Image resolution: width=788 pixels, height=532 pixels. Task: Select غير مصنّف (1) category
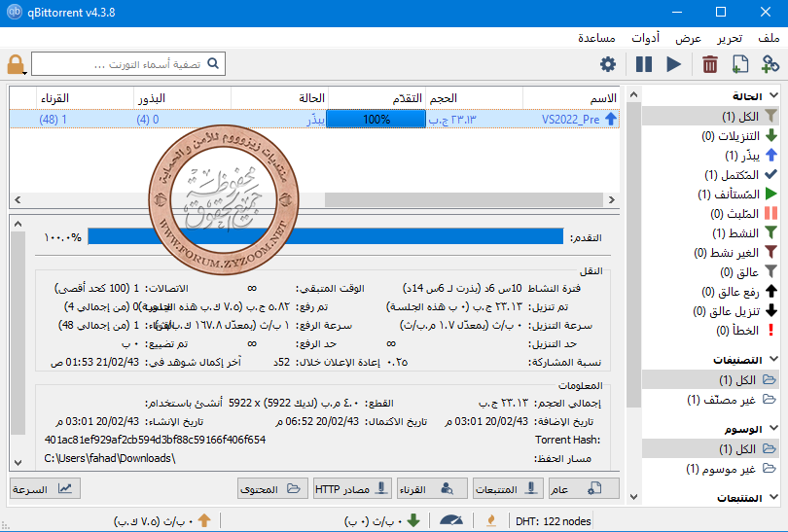tap(710, 400)
